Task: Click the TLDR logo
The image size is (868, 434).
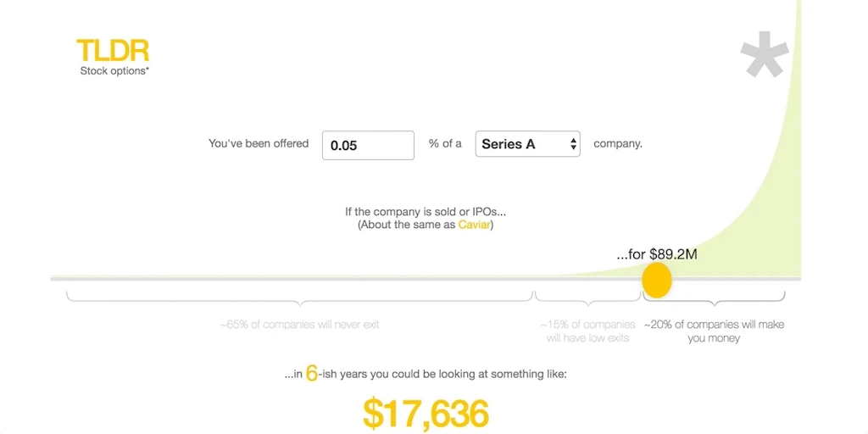Action: 113,50
